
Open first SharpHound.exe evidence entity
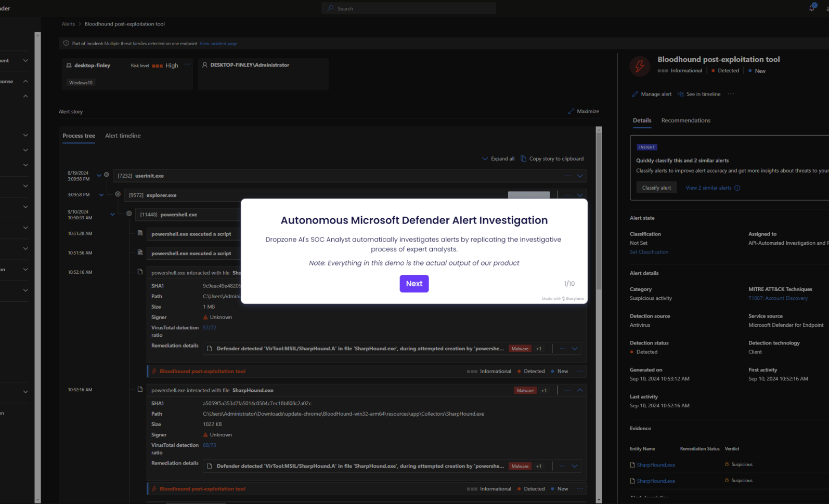coord(656,465)
